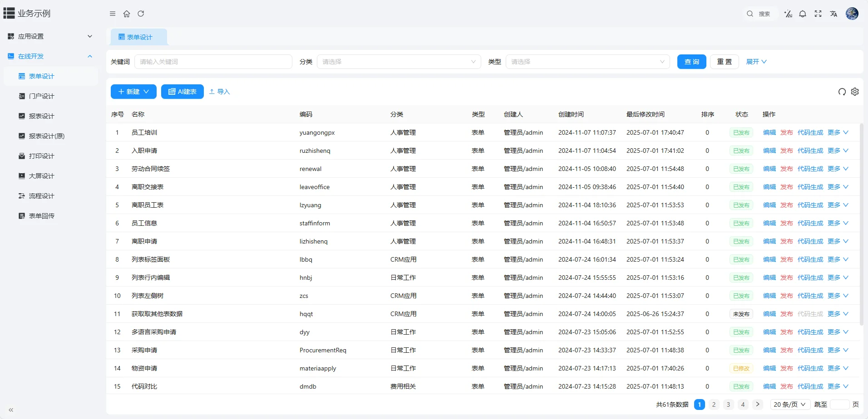Publish the 获取取其他表数据 form

[787, 314]
